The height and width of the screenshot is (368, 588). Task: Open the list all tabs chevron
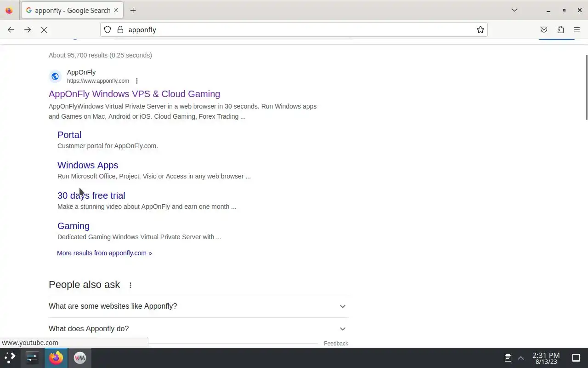[514, 10]
